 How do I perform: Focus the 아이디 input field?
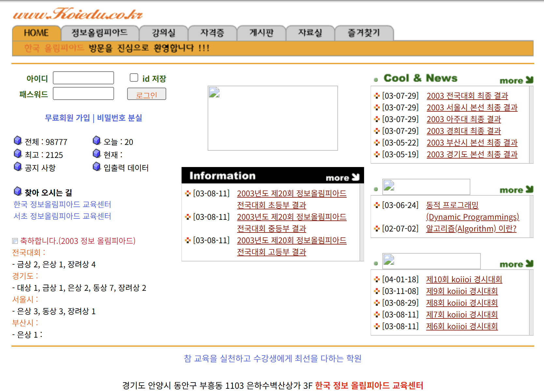(83, 78)
